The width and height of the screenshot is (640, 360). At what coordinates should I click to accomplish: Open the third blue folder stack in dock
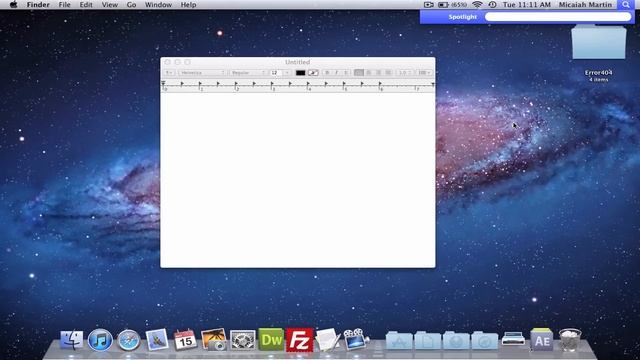[x=456, y=340]
